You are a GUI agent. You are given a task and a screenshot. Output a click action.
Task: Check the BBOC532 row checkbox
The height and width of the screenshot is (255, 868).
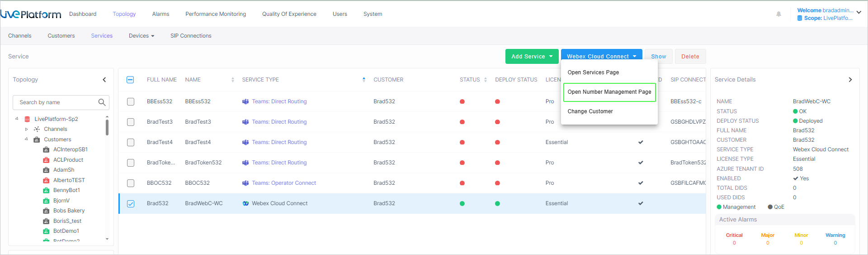[131, 183]
